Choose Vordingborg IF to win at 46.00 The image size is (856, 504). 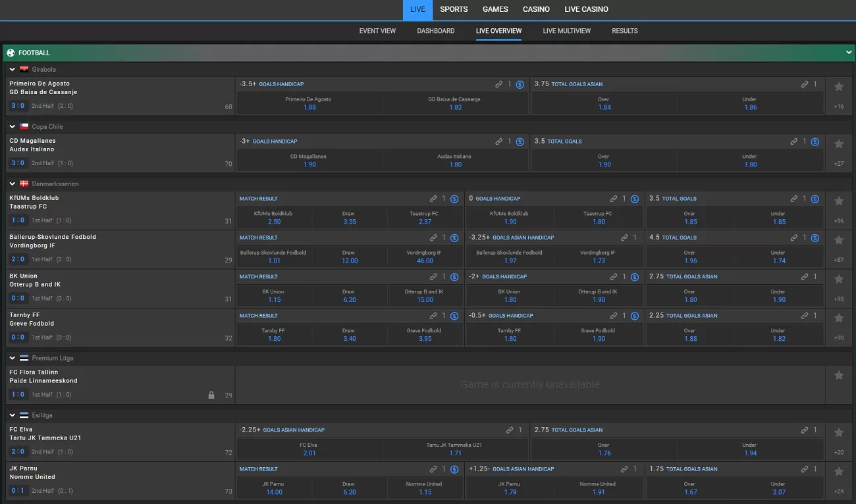coord(425,257)
